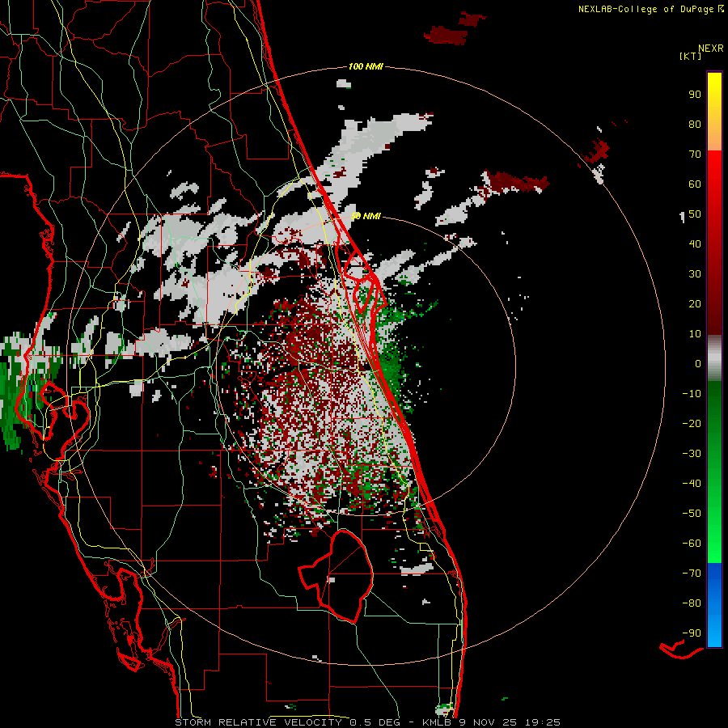Image resolution: width=728 pixels, height=728 pixels.
Task: Click the -90 value on the velocity scale
Action: pyautogui.click(x=692, y=633)
